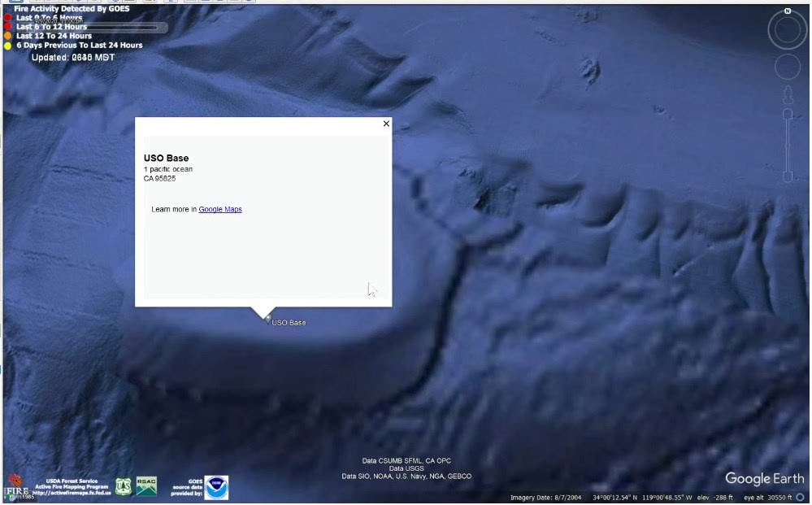The width and height of the screenshot is (812, 505).
Task: Click the activefiremaps.fs.fed.us URL text
Action: [72, 493]
